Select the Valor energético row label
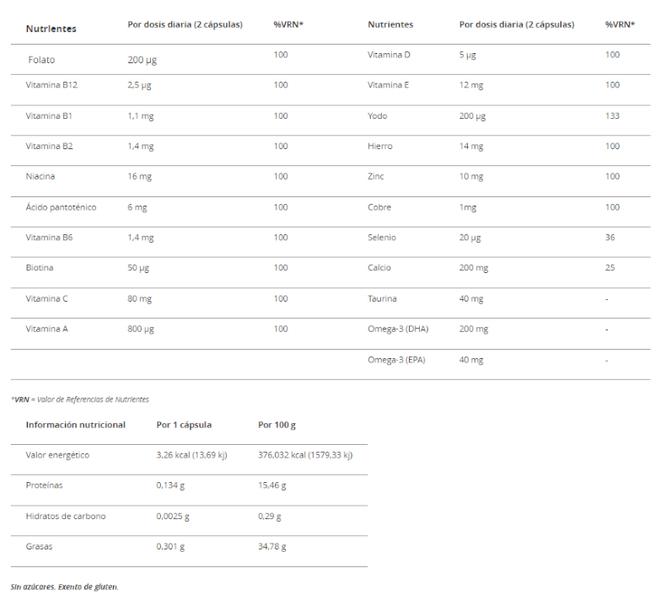 tap(57, 455)
